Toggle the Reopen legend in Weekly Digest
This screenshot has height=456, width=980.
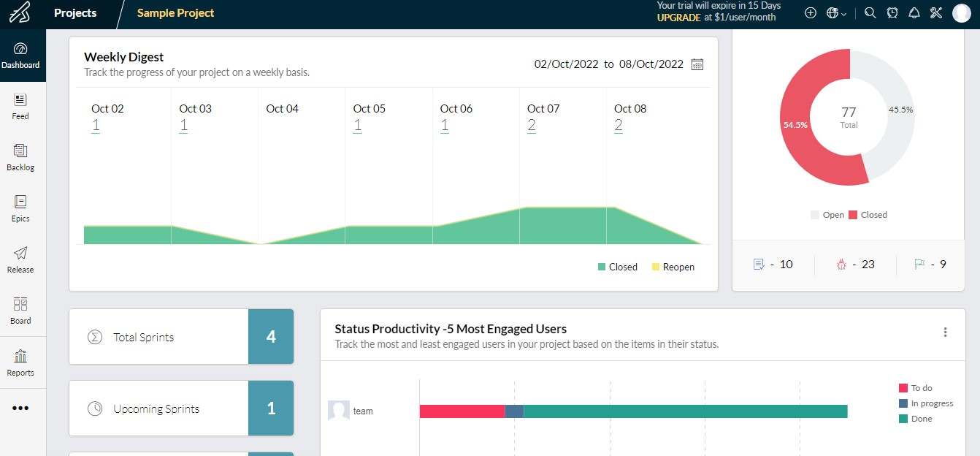point(673,267)
